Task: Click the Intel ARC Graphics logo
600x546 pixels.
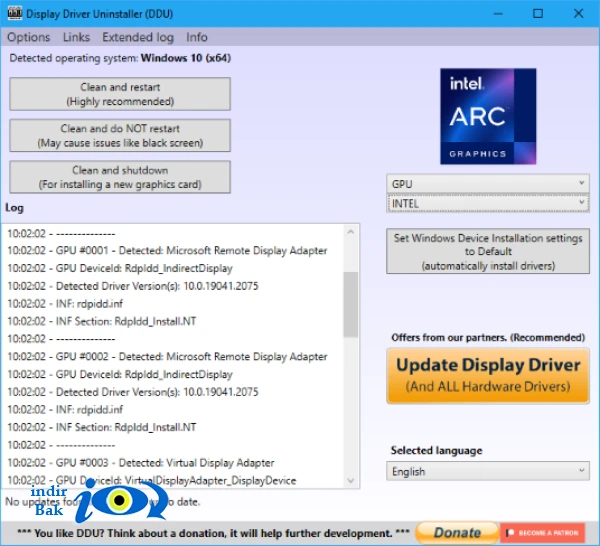Action: (488, 116)
